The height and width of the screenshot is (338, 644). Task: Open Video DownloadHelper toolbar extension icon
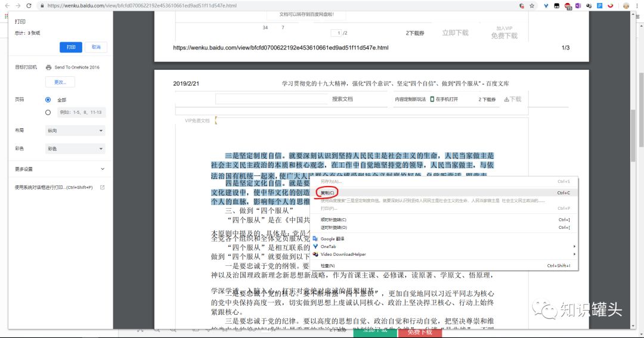tap(589, 6)
